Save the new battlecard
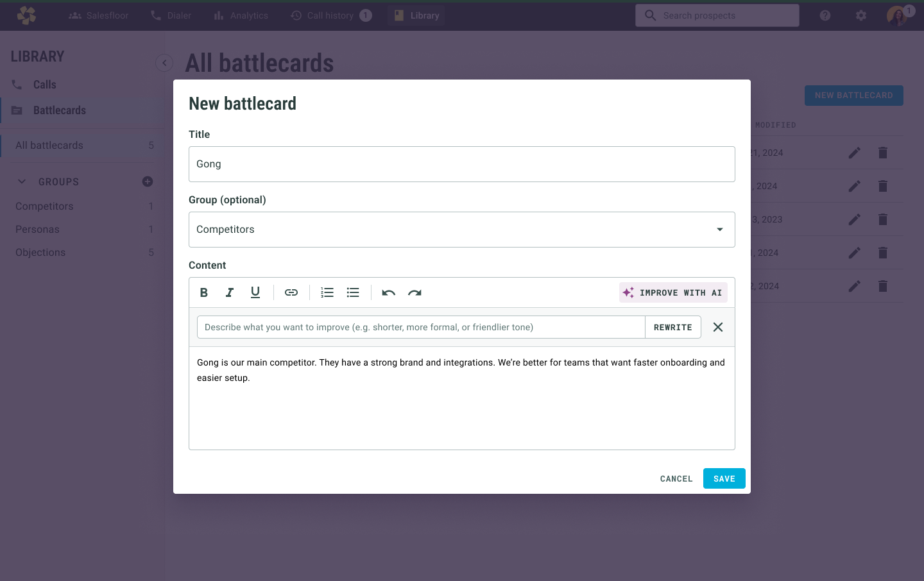The image size is (924, 581). pyautogui.click(x=724, y=478)
